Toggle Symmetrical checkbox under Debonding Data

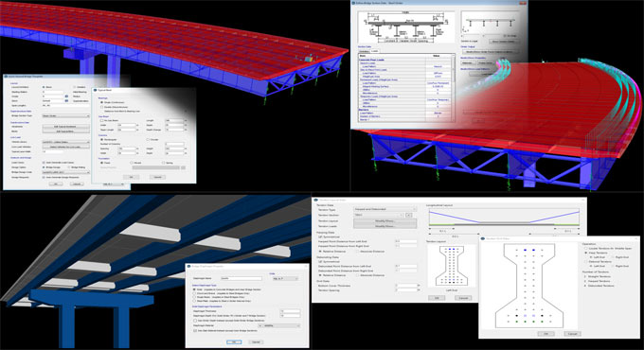320,262
